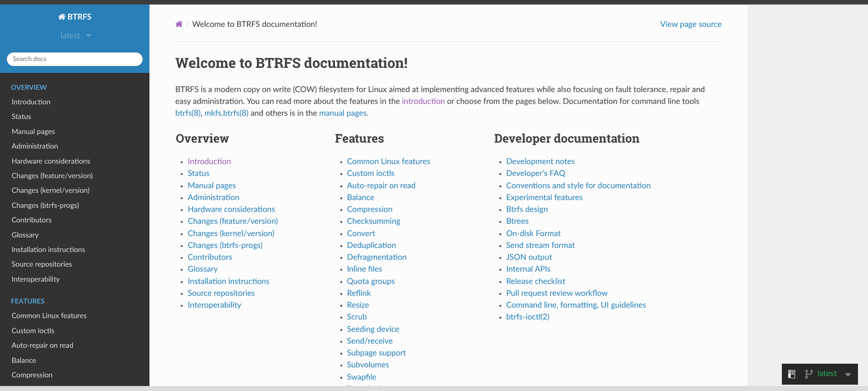The height and width of the screenshot is (391, 868).
Task: Go to Hardware considerations in sidebar
Action: pos(51,161)
